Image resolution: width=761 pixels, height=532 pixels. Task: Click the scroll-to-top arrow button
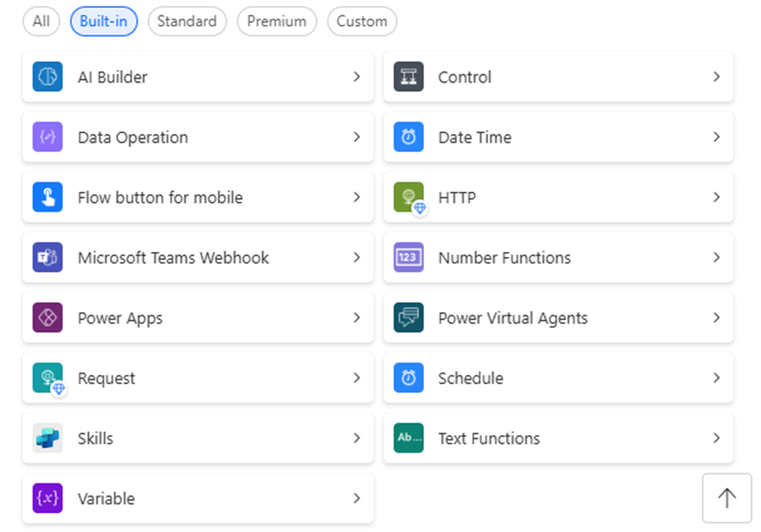[x=726, y=498]
